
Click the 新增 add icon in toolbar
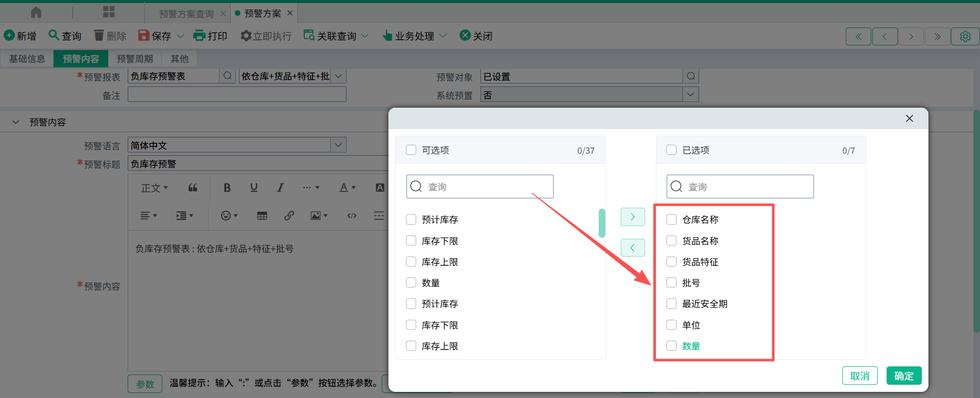tap(9, 36)
